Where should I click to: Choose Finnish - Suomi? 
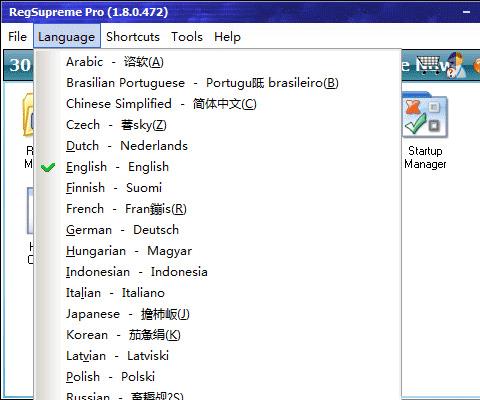tap(218, 188)
